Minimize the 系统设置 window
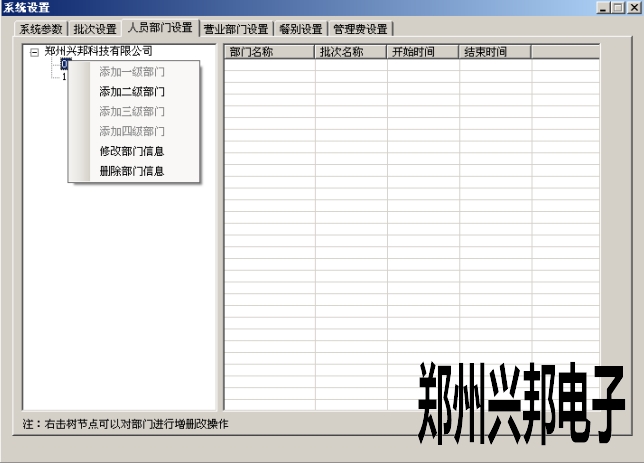 (603, 7)
